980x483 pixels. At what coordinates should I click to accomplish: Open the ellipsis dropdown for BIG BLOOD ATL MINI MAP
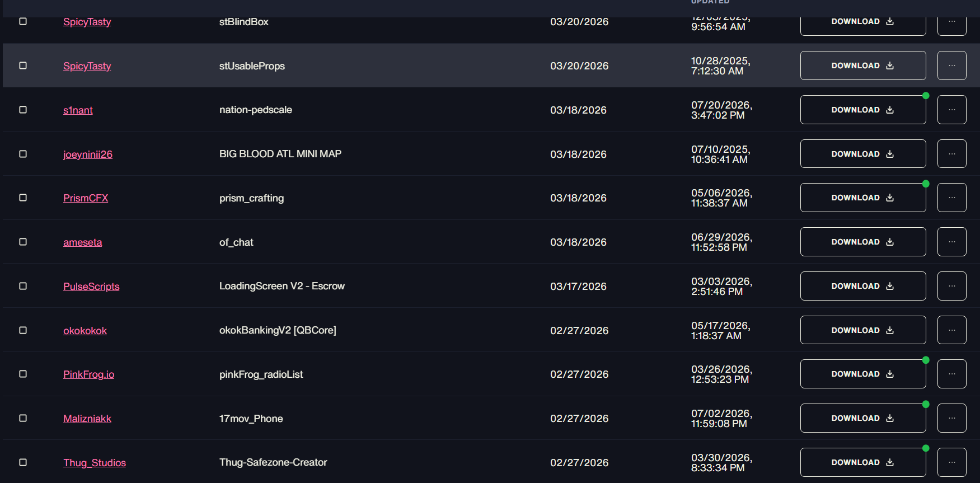(x=951, y=154)
